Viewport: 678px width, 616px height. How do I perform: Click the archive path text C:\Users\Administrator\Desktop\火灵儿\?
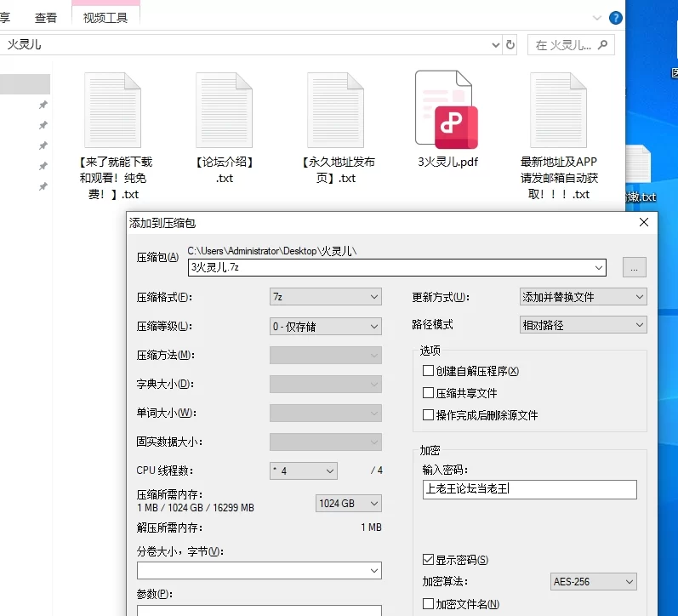272,251
